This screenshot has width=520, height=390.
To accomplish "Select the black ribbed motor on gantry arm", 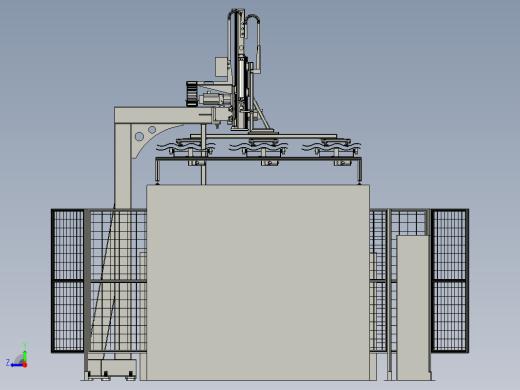I will point(192,94).
